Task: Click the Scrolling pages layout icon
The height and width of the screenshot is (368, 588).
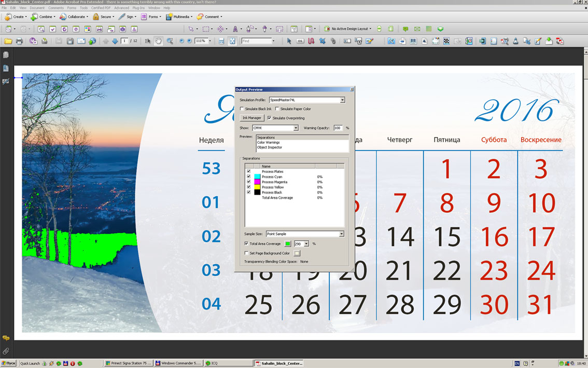Action: [221, 41]
